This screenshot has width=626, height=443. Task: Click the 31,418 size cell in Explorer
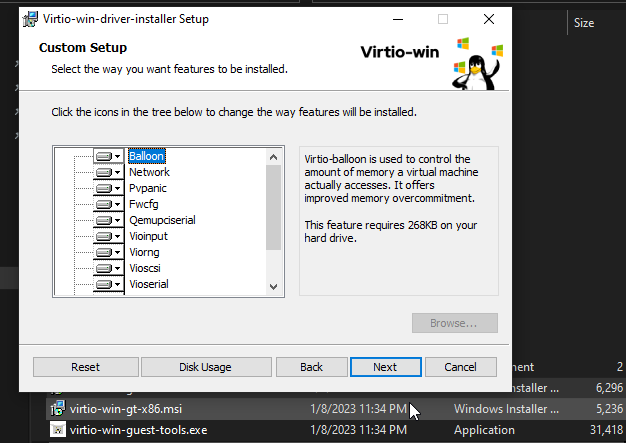point(606,430)
